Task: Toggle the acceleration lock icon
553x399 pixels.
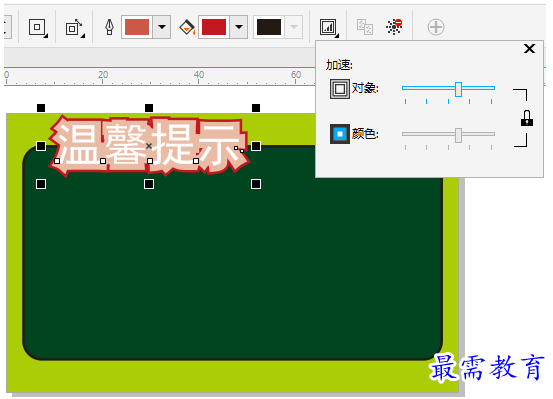Action: pos(527,118)
